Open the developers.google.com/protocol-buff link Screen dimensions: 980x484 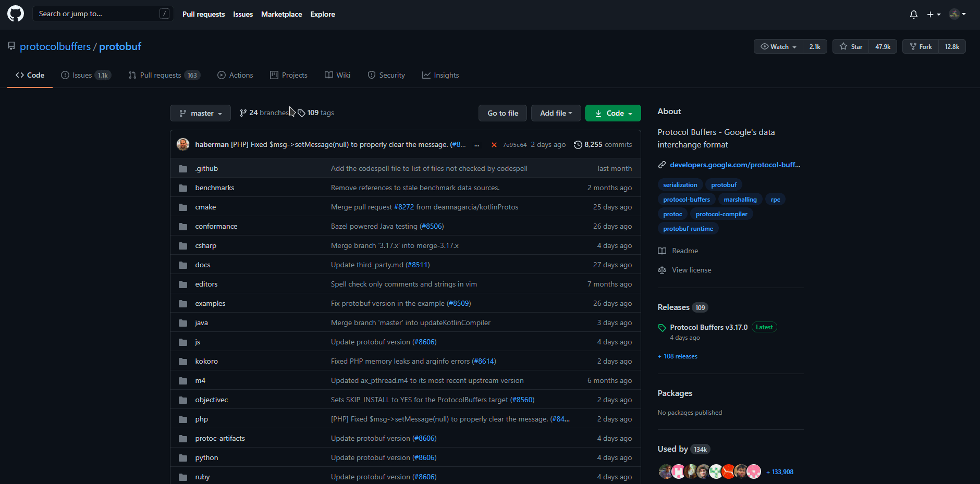click(x=735, y=165)
